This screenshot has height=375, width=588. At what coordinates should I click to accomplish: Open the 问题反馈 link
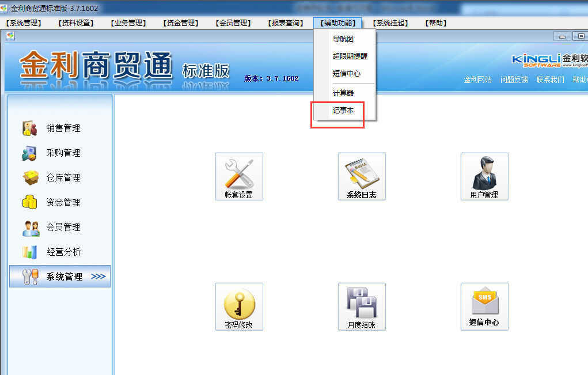[514, 79]
